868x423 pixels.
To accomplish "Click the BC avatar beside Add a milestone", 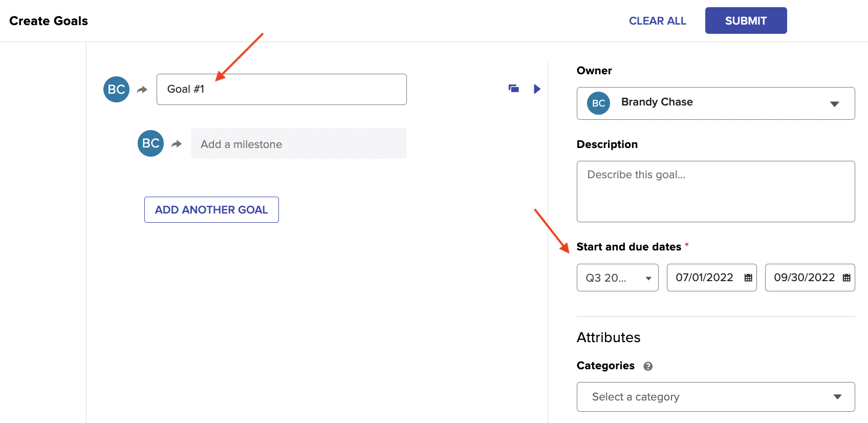I will pos(150,143).
